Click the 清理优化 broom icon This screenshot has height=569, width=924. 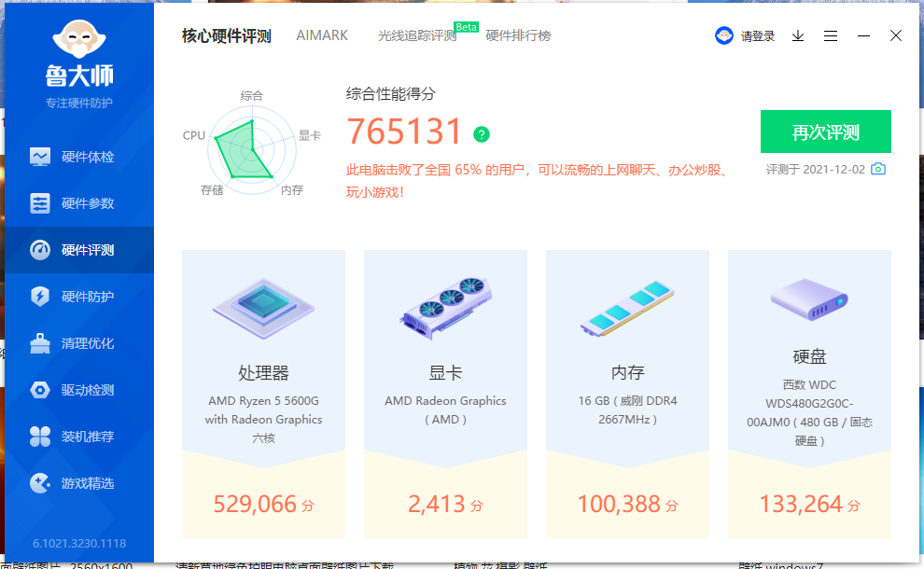pyautogui.click(x=40, y=343)
